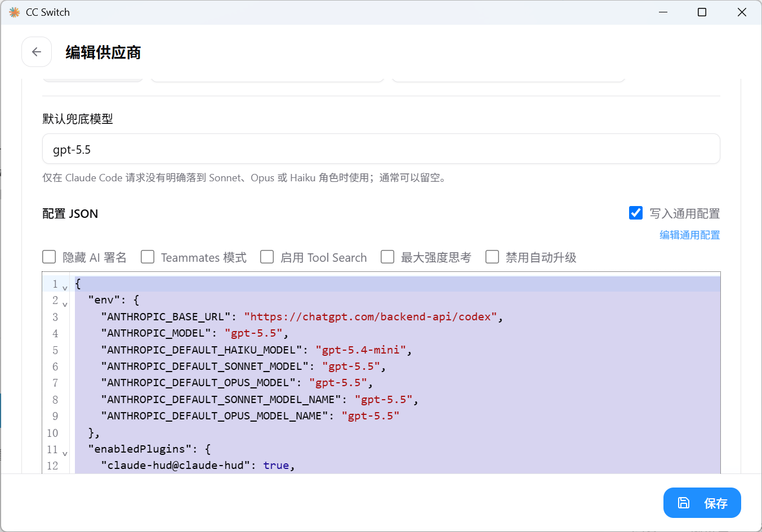Collapse the "env" block fold arrow
762x532 pixels.
tap(65, 304)
